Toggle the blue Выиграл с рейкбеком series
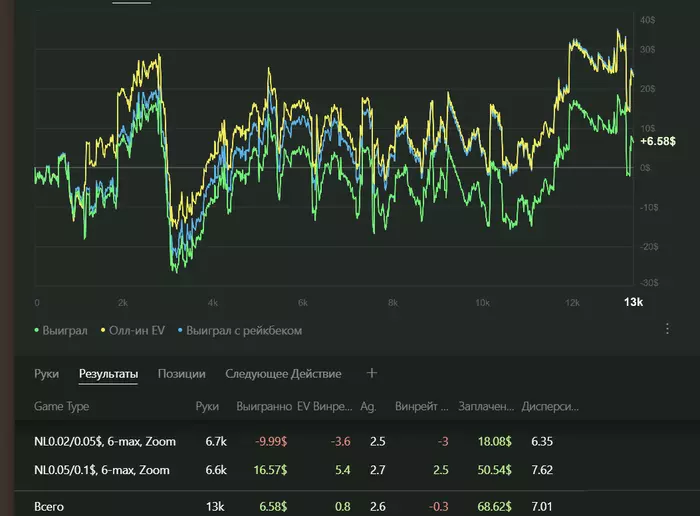Viewport: 700px width, 516px height. 242,330
